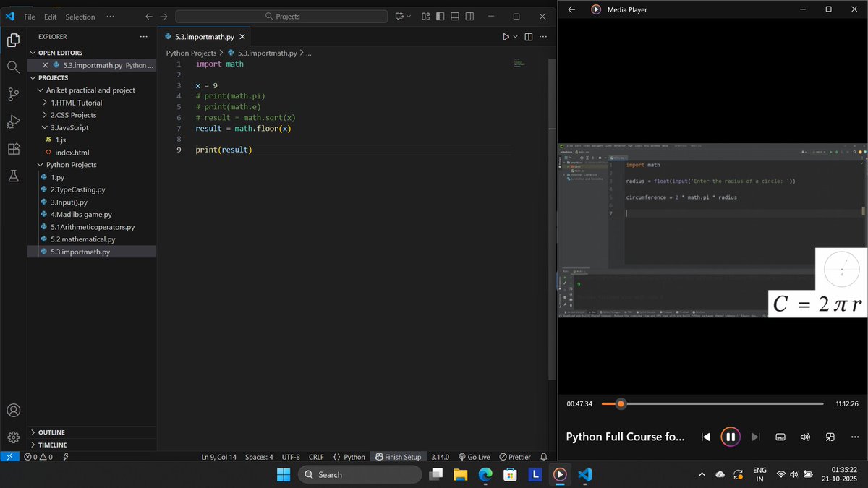Click the taskbar Search box
The width and height of the screenshot is (868, 488).
point(359,474)
